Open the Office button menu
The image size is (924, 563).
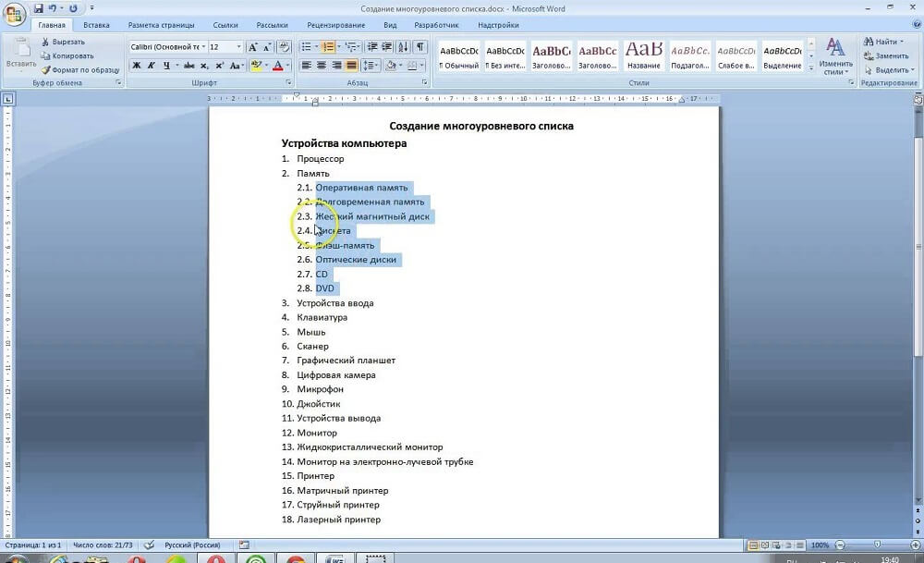(14, 13)
